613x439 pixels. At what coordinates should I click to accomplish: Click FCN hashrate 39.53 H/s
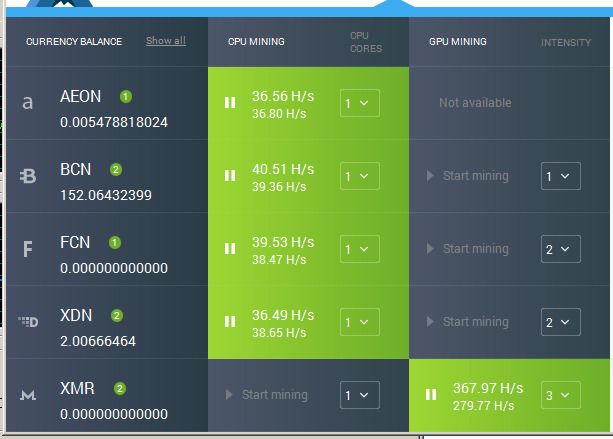283,242
